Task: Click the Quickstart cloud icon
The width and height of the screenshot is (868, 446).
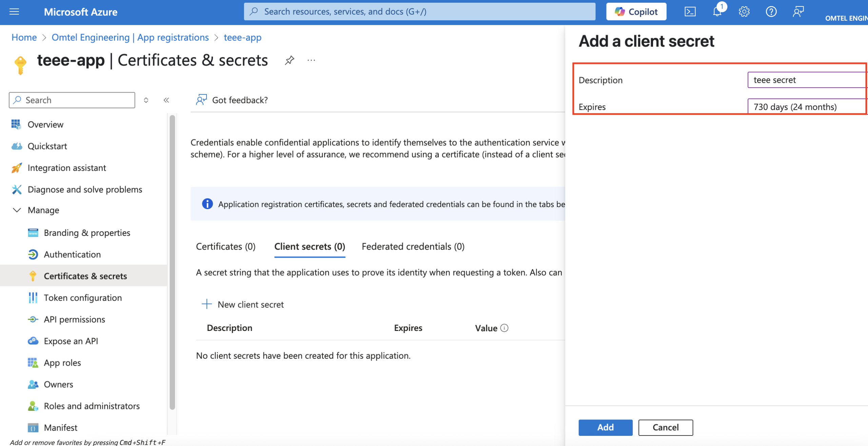Action: [16, 146]
